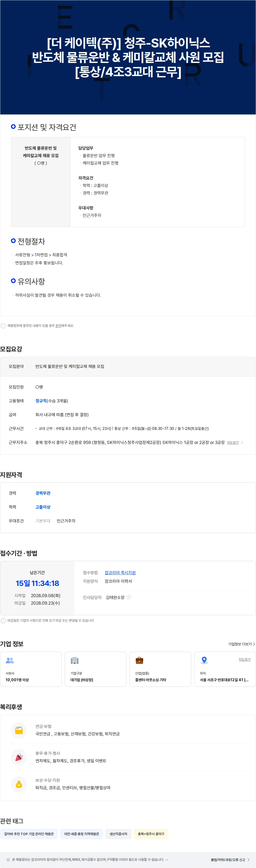Expand contact details plus icon beside 김태완소장
The height and width of the screenshot is (868, 256).
129,597
